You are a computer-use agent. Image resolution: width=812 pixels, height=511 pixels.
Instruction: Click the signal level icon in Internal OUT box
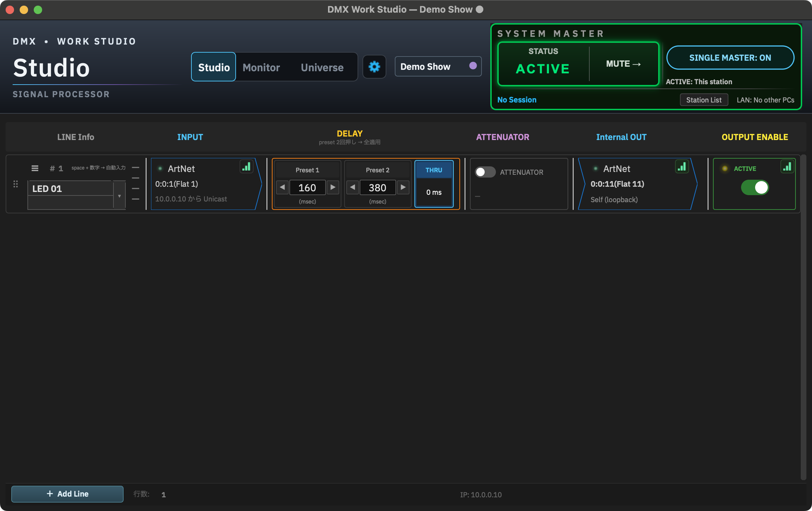[682, 166]
